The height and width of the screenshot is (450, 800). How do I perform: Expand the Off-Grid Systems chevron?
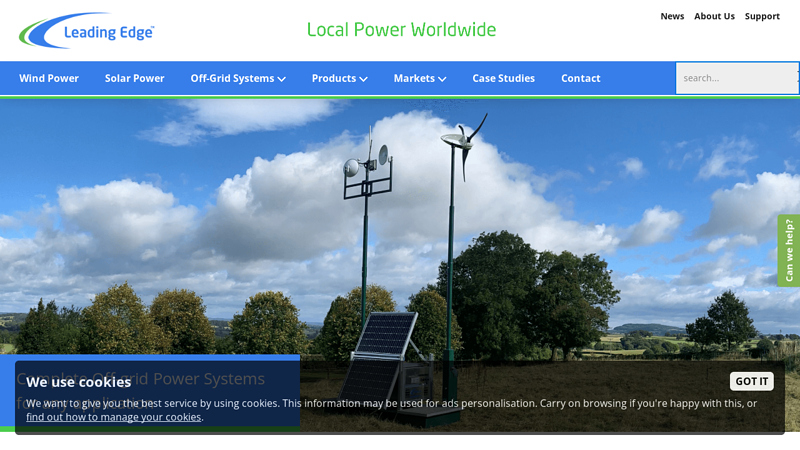coord(282,79)
